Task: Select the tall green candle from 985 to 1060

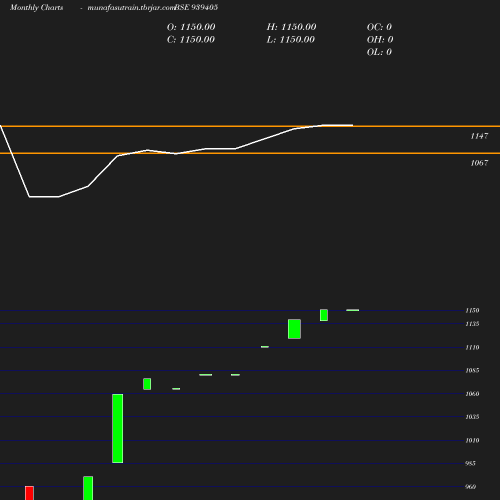Action: (118, 428)
